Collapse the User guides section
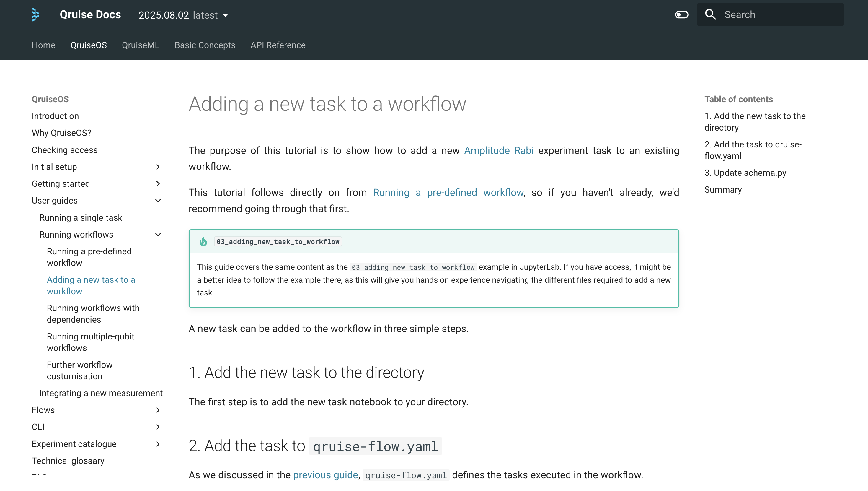 tap(158, 201)
